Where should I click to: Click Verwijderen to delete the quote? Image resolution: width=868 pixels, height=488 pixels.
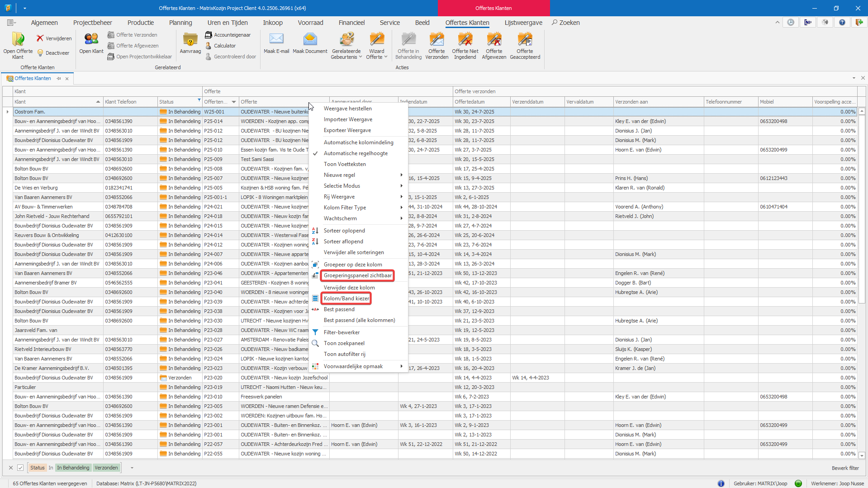coord(54,38)
